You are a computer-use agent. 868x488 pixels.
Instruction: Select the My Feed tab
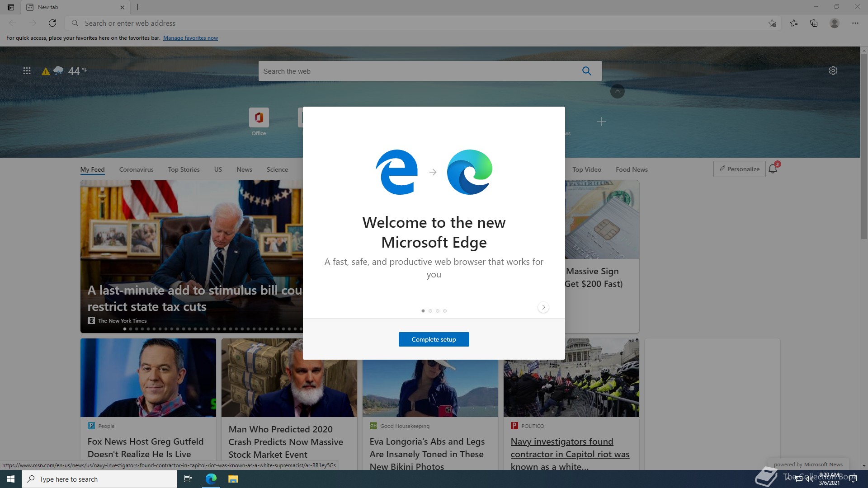coord(92,169)
